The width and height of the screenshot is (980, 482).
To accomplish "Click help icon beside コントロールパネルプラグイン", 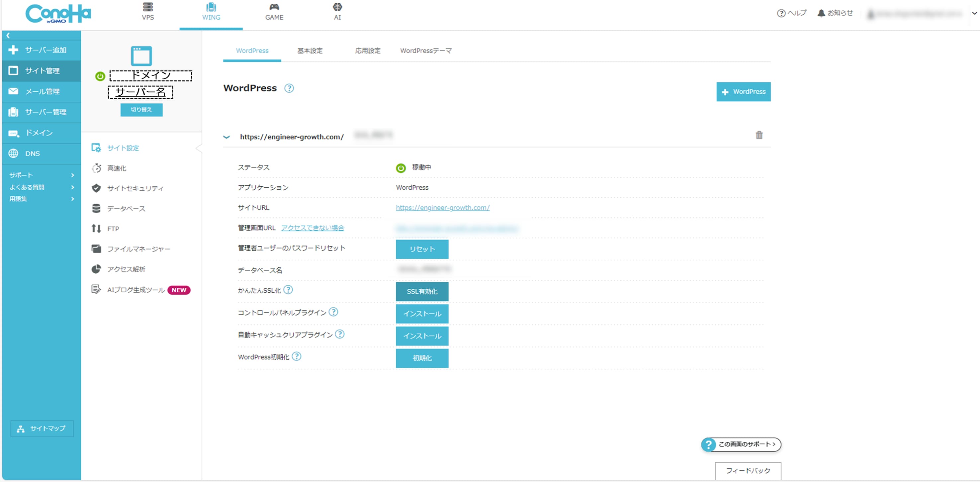I will [x=333, y=312].
